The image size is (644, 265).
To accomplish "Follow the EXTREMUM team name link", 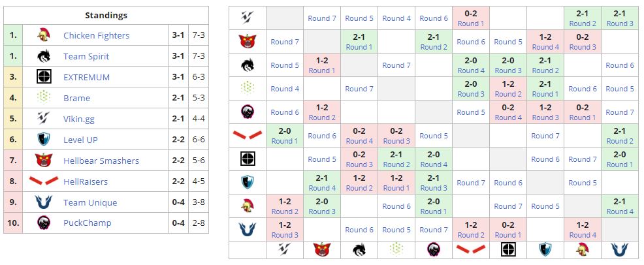I will (86, 77).
